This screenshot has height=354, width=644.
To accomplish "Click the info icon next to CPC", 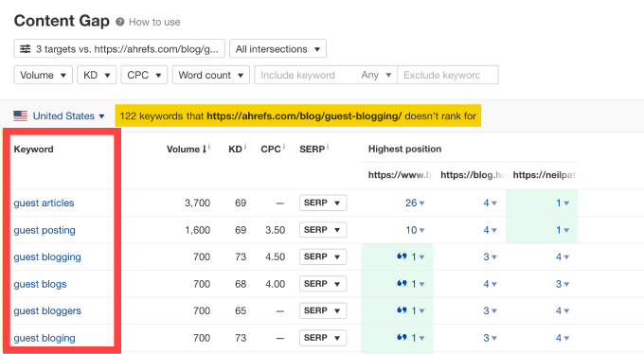I will click(284, 147).
